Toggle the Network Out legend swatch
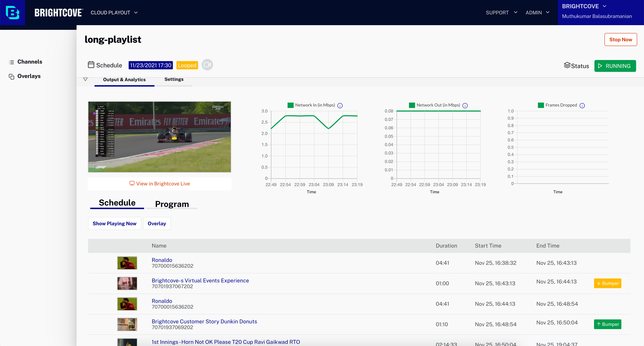The image size is (644, 346). [x=412, y=105]
